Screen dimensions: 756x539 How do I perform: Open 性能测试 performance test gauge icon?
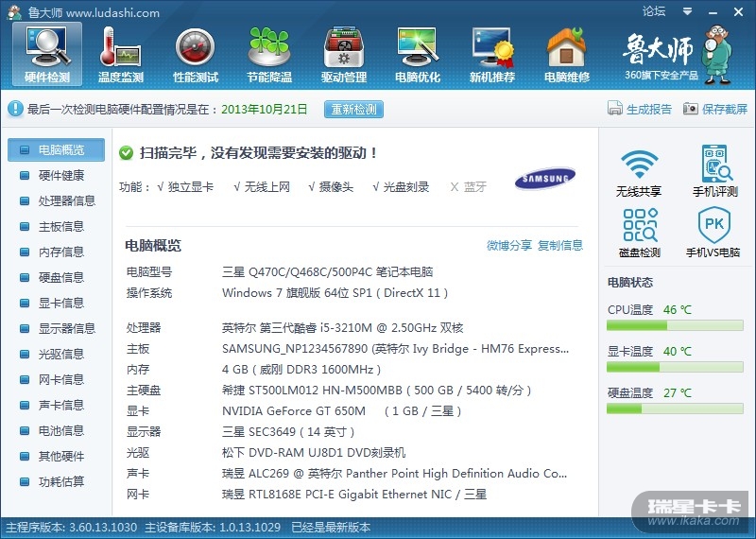196,54
